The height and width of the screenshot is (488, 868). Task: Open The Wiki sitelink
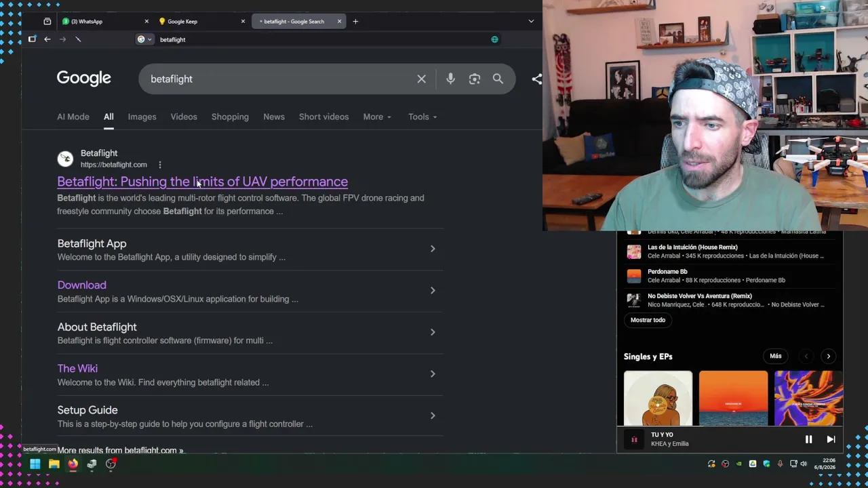click(x=77, y=369)
